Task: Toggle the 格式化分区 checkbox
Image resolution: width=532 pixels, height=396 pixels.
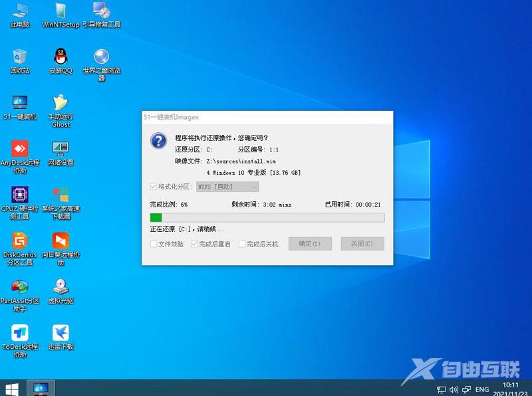Action: [x=154, y=187]
